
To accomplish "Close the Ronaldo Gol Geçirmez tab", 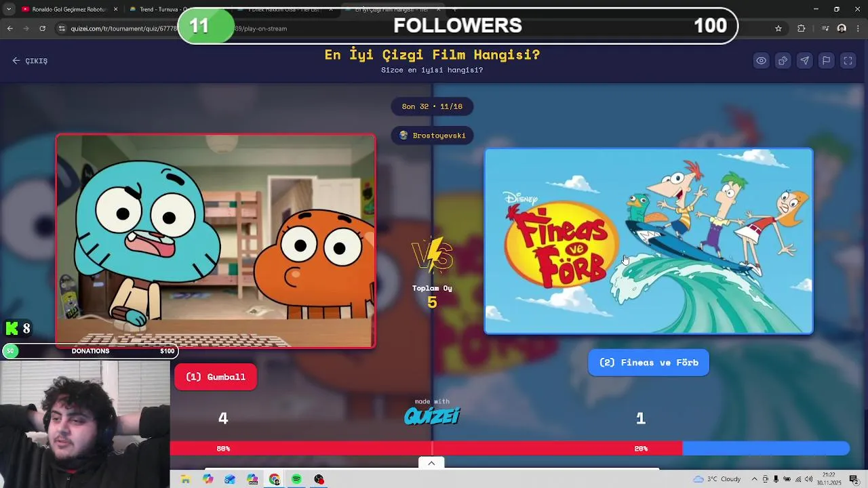I will [115, 9].
